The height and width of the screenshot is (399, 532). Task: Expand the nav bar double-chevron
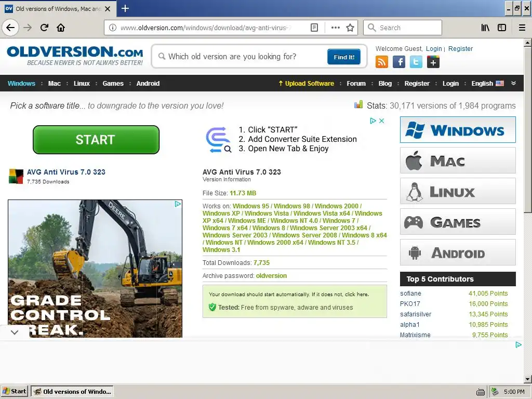coord(513,83)
